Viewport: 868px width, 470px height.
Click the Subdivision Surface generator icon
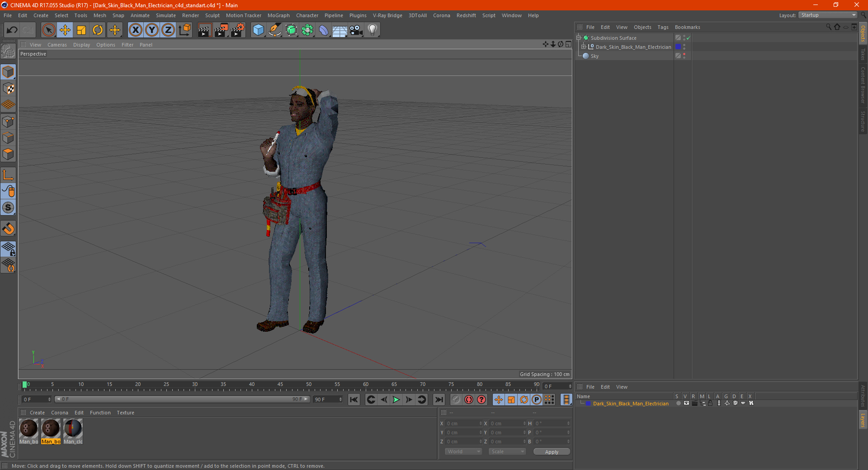click(291, 30)
